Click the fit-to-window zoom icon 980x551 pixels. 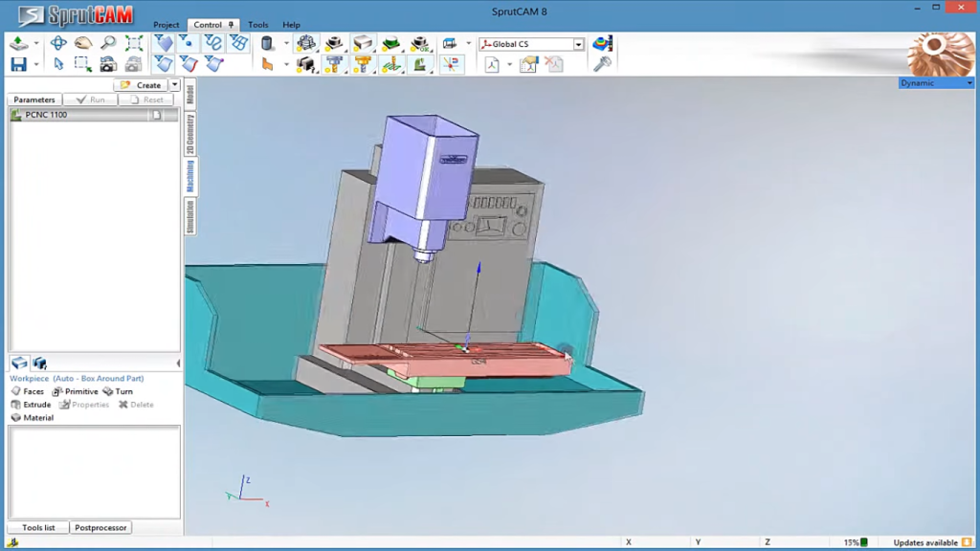click(134, 43)
